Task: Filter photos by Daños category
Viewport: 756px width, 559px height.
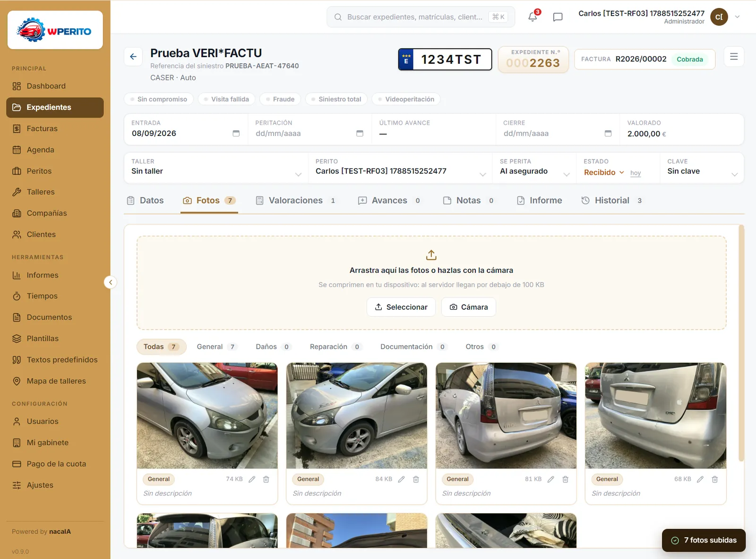Action: click(273, 347)
